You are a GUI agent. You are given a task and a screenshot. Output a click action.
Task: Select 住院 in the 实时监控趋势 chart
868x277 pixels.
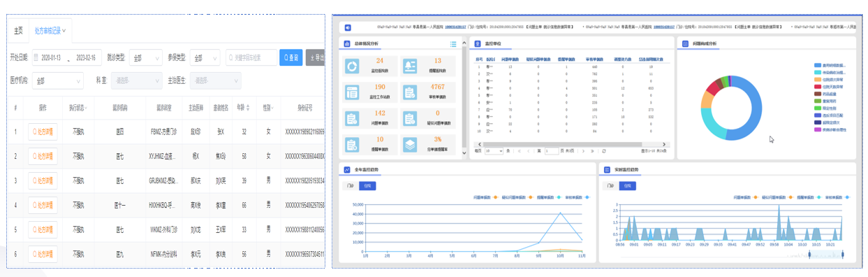[x=628, y=185]
